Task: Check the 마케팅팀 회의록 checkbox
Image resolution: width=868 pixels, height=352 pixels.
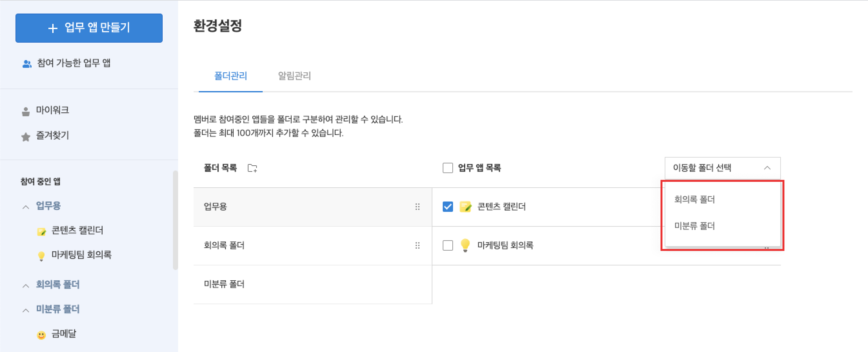Action: tap(448, 245)
